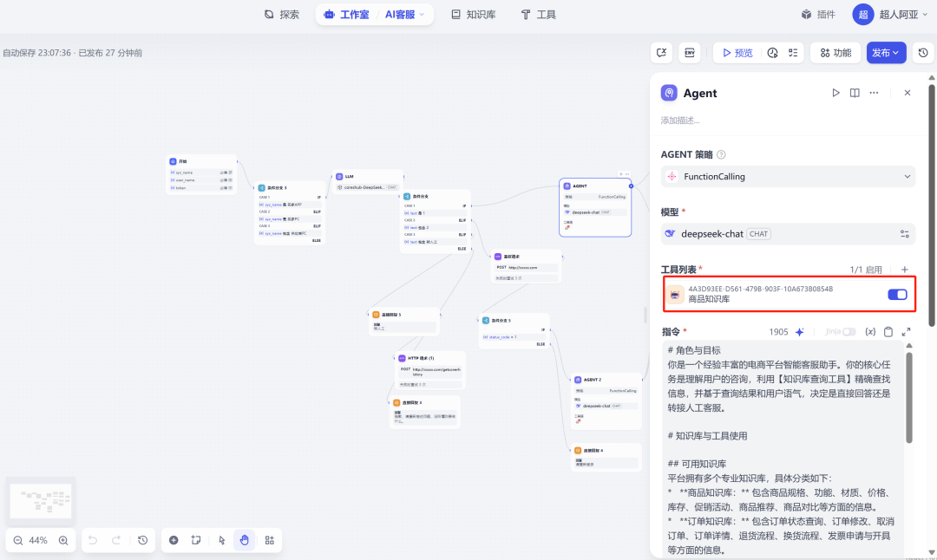Select the 开始 start node

[x=201, y=174]
